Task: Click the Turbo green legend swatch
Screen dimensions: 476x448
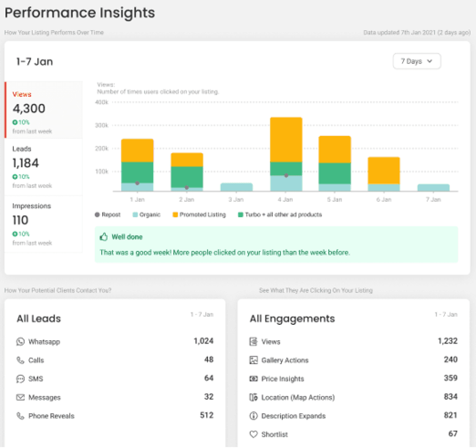Action: (241, 214)
